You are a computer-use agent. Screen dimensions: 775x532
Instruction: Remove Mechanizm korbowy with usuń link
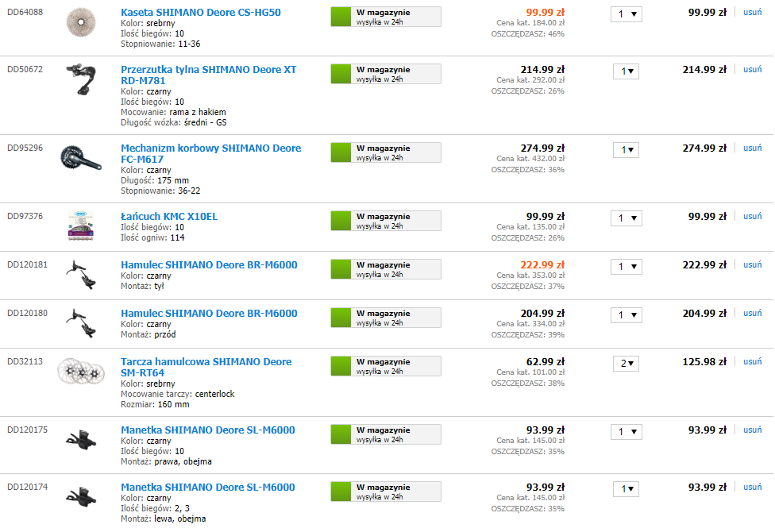pyautogui.click(x=752, y=148)
